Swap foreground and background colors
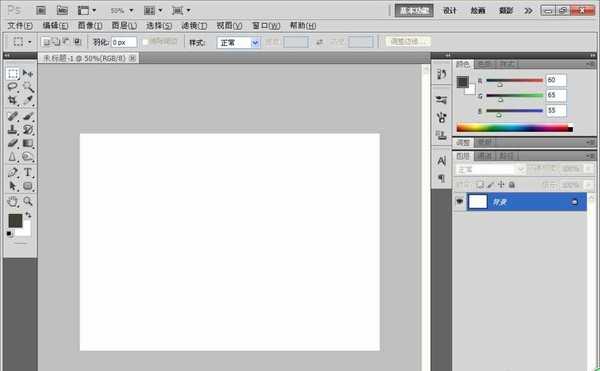Image resolution: width=600 pixels, height=371 pixels. [x=28, y=215]
